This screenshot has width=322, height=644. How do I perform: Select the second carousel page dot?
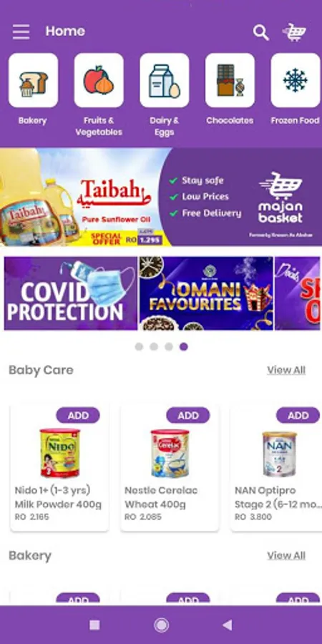point(154,346)
